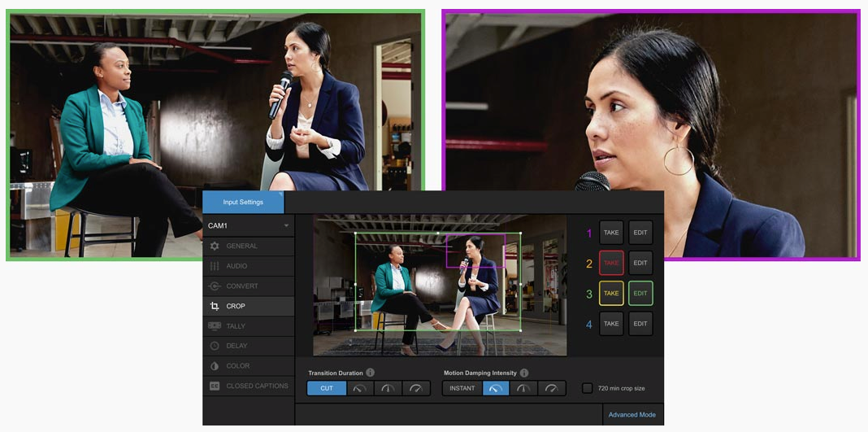Click the tally light icon
Image resolution: width=868 pixels, height=432 pixels.
(x=215, y=325)
